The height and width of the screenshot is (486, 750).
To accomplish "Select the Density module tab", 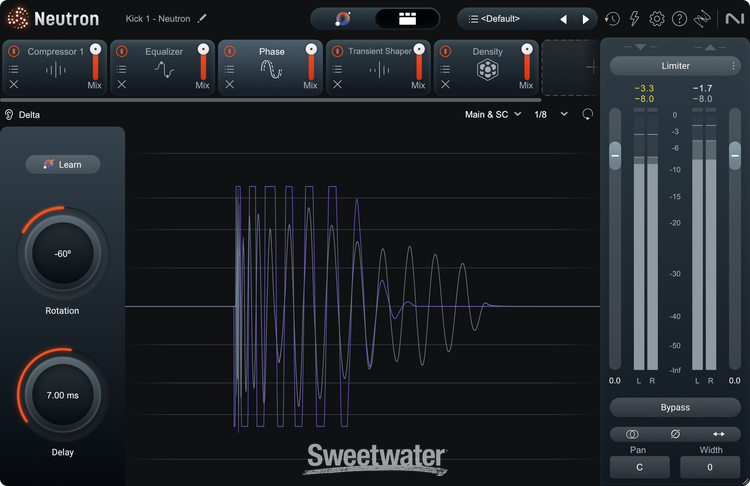I will tap(486, 67).
